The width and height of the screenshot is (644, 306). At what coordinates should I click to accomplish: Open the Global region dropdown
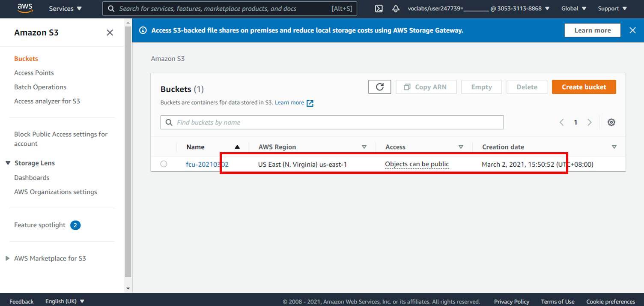click(573, 9)
